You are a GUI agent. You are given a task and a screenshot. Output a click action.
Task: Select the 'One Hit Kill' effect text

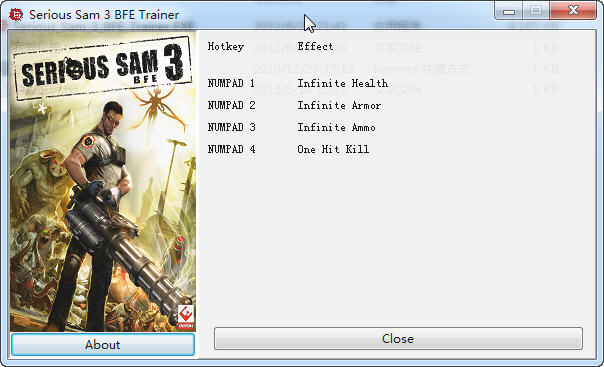[x=333, y=149]
